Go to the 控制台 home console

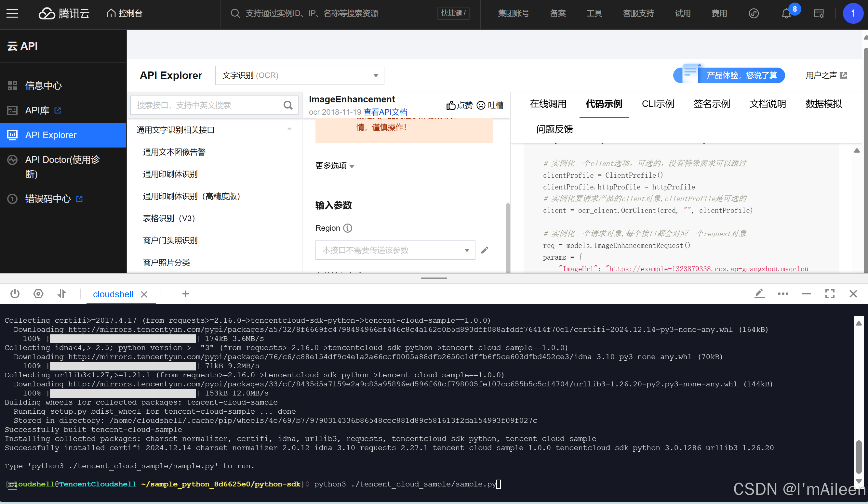pos(124,13)
